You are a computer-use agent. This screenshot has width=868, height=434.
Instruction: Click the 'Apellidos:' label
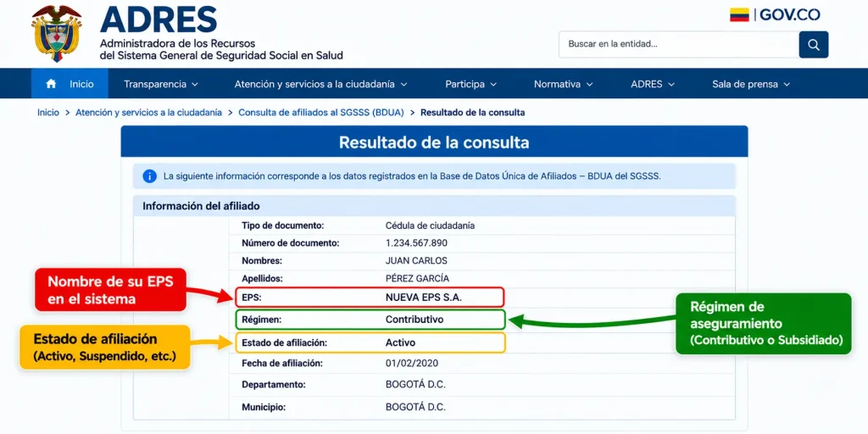pyautogui.click(x=263, y=278)
